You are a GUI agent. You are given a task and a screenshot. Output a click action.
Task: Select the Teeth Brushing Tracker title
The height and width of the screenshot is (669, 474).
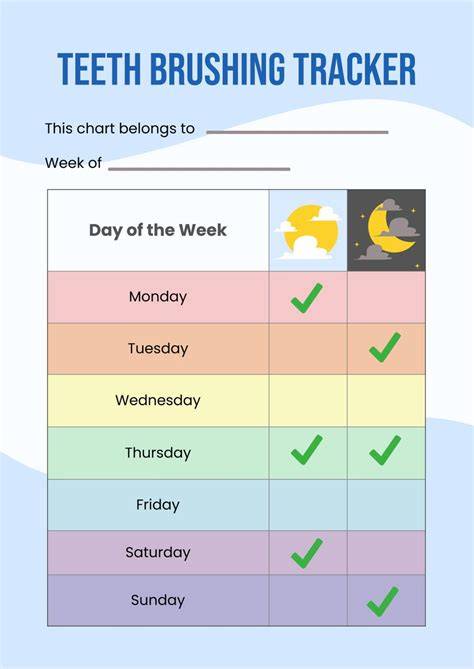237,69
